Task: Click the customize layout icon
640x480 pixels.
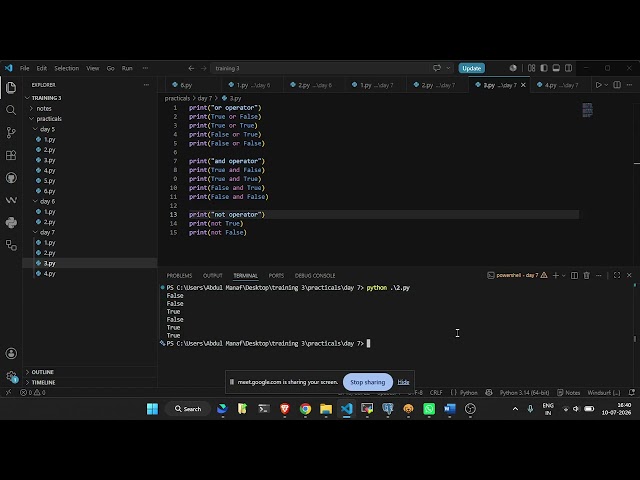Action: pyautogui.click(x=531, y=68)
